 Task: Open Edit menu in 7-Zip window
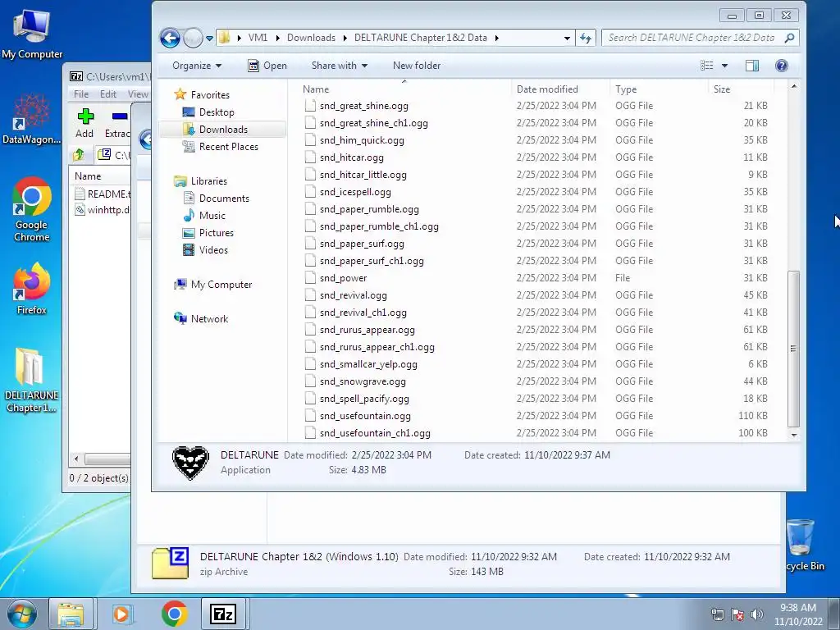point(107,94)
